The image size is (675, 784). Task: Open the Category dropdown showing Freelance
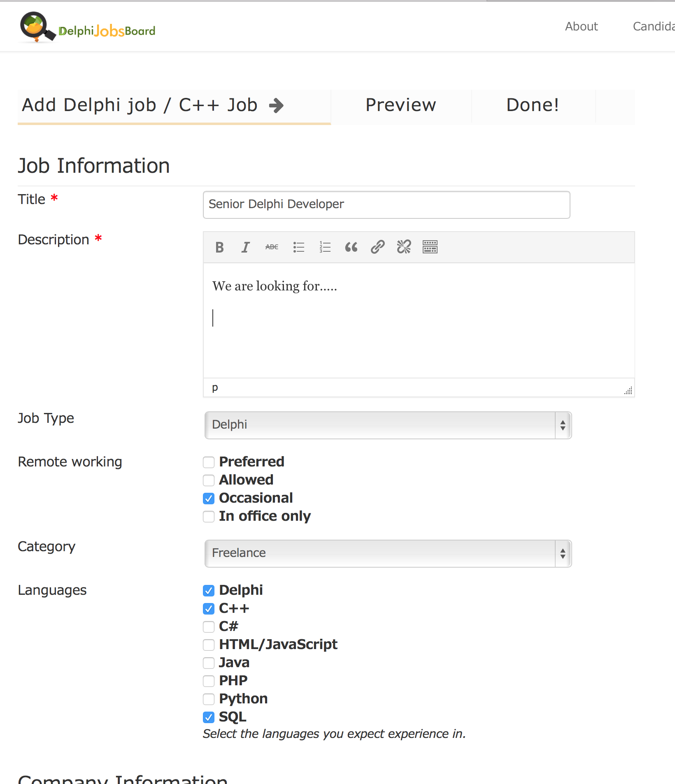(387, 553)
